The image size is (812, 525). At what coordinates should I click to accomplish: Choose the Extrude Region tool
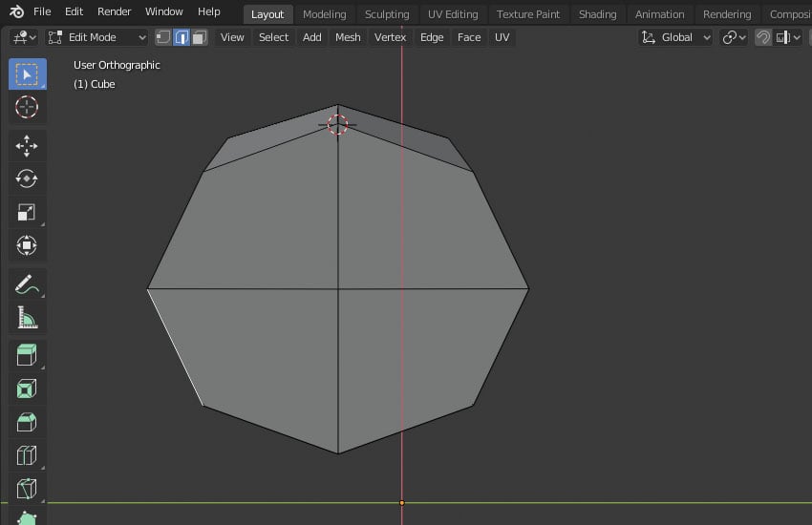[x=27, y=356]
